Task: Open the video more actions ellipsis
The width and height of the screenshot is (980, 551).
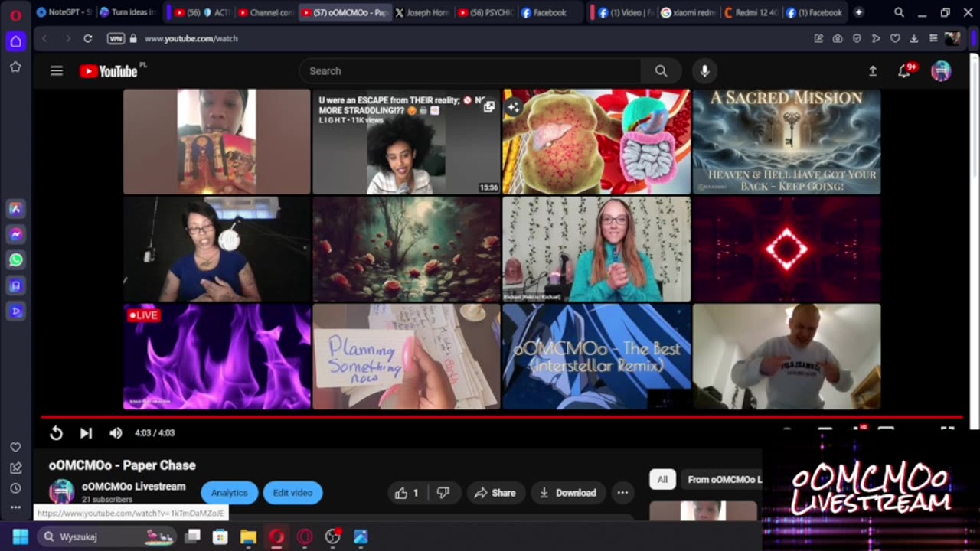Action: pos(622,493)
